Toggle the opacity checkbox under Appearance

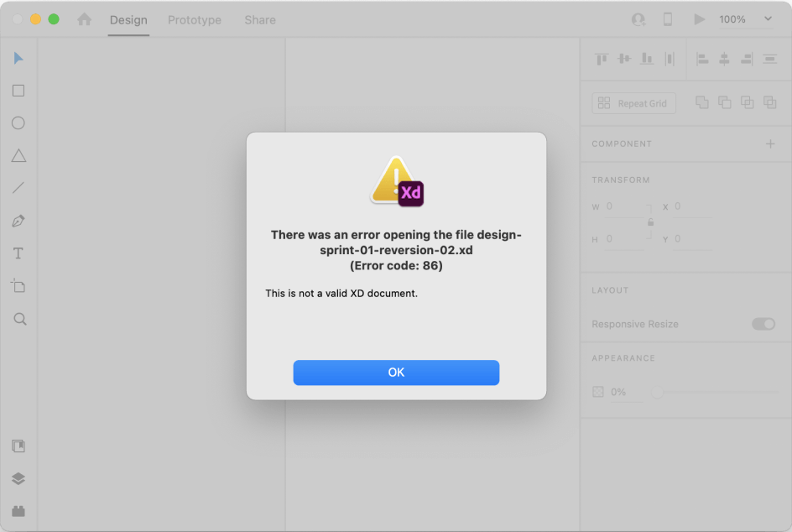point(598,392)
